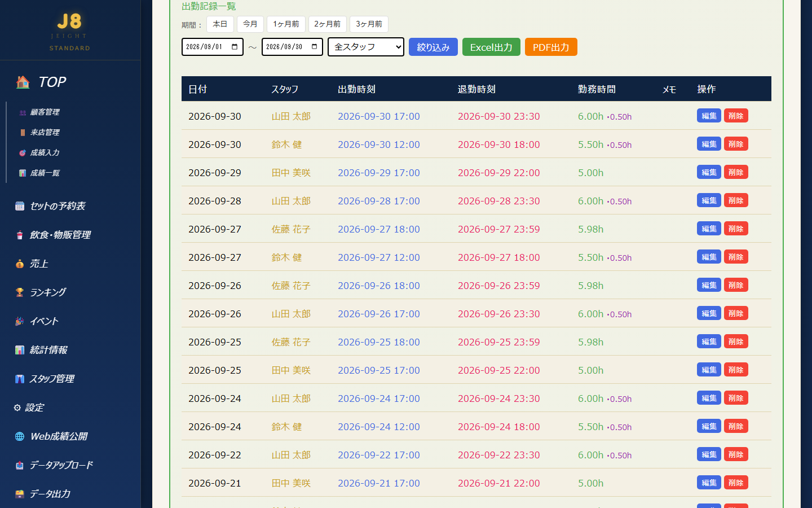Open the end date calendar picker icon
The width and height of the screenshot is (812, 508).
point(315,47)
